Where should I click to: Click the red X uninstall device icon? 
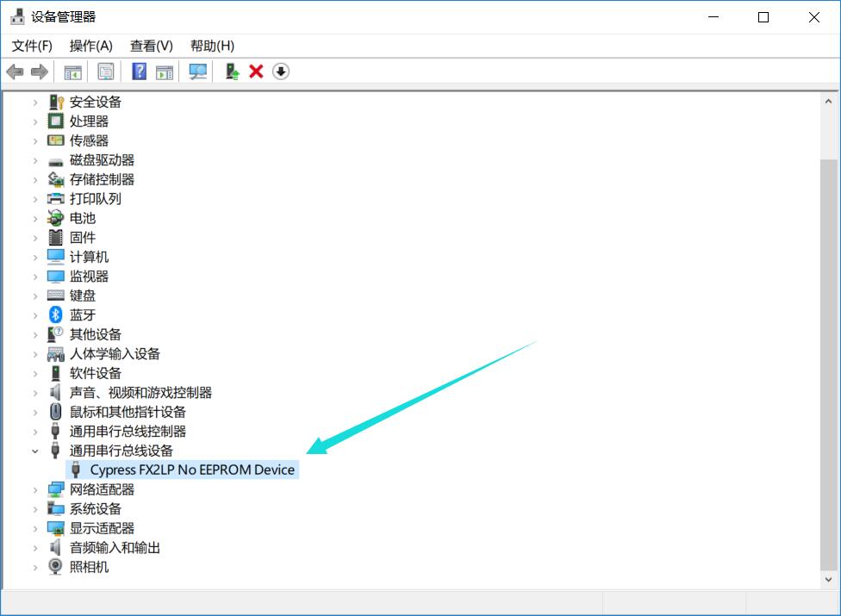click(257, 72)
